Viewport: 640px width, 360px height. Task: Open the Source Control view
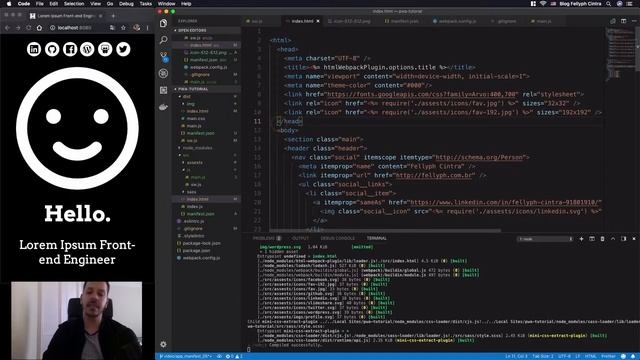164,56
